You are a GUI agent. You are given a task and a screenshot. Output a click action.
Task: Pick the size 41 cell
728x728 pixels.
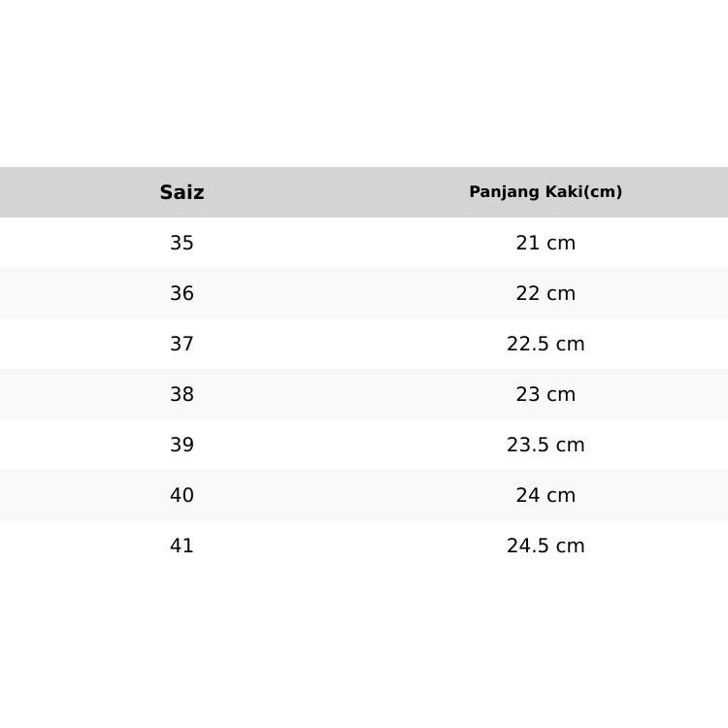[182, 546]
